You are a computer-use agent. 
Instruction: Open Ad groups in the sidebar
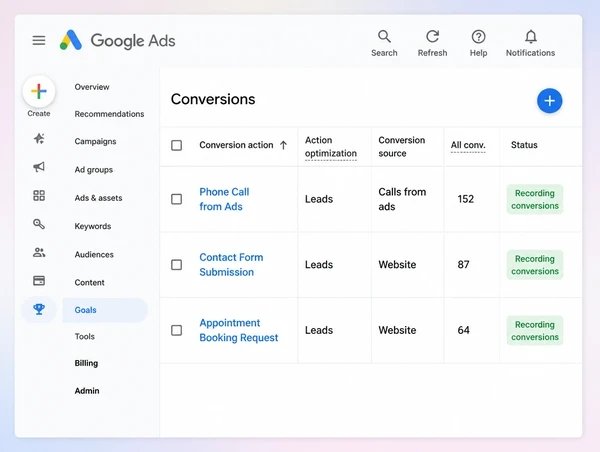pos(94,170)
